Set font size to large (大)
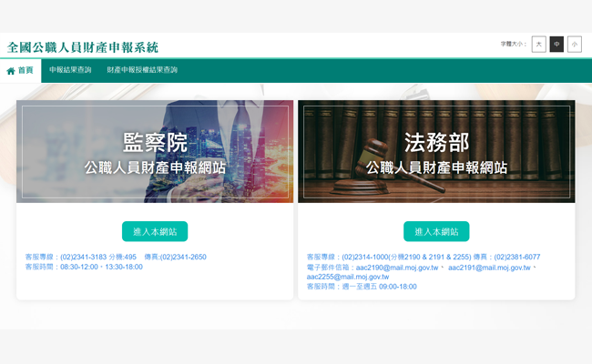The image size is (592, 364). pyautogui.click(x=538, y=44)
